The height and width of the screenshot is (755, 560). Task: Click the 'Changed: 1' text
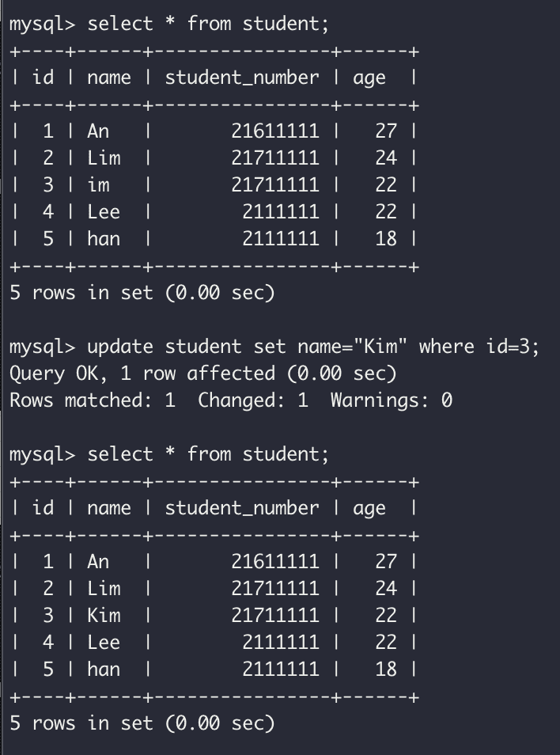(253, 400)
